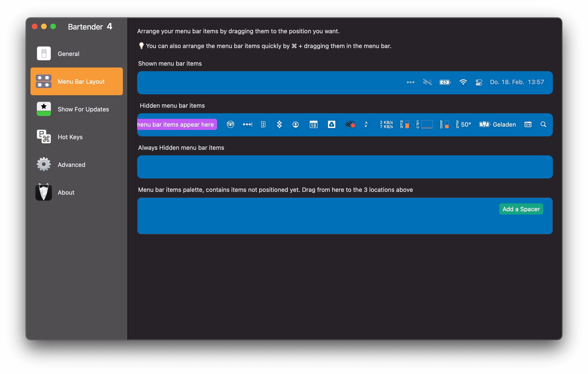Close the Bartender 4 window
Image resolution: width=588 pixels, height=374 pixels.
click(35, 26)
